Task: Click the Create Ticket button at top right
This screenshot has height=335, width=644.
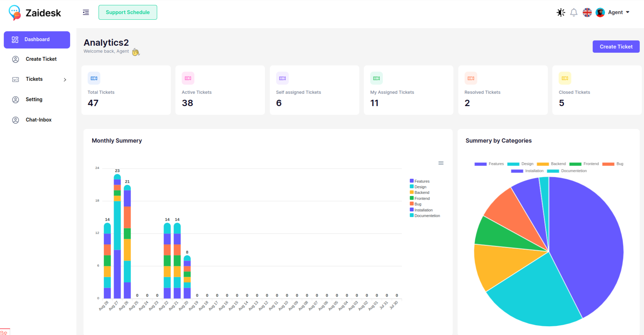Action: pyautogui.click(x=616, y=47)
